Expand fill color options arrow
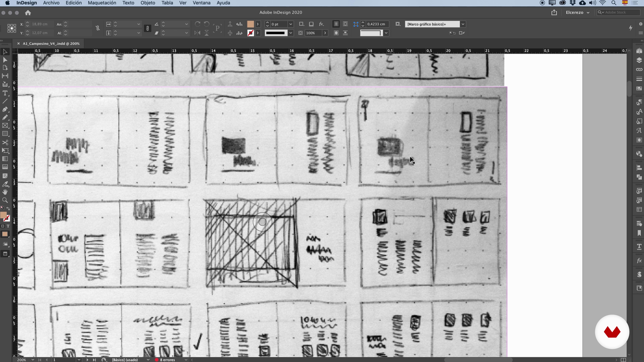Image resolution: width=644 pixels, height=362 pixels. pyautogui.click(x=258, y=24)
